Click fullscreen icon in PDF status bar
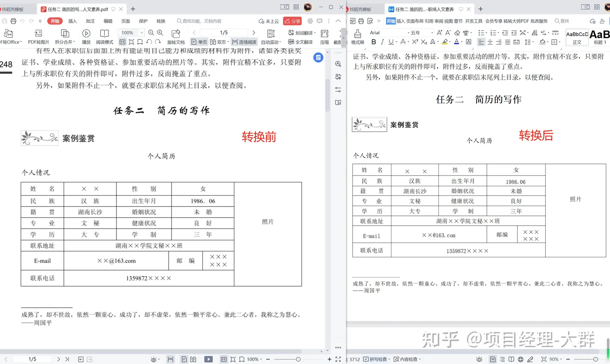 click(x=338, y=359)
